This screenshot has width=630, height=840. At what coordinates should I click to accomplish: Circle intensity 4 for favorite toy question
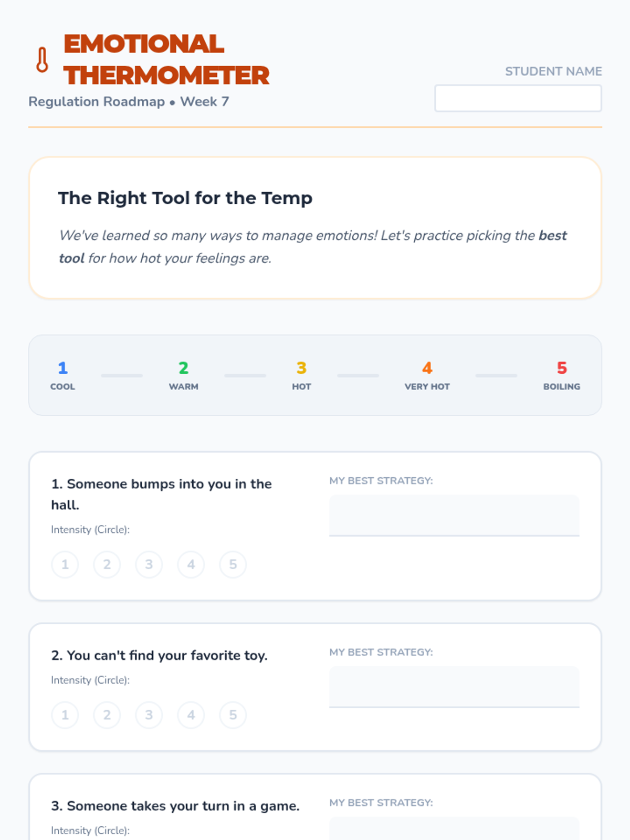click(191, 715)
